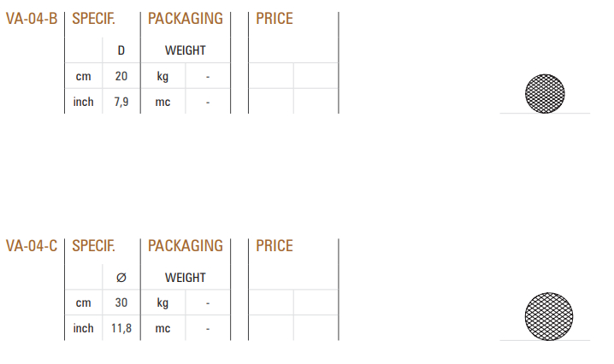Click the PACKAGING header of VA-04-B

(186, 19)
